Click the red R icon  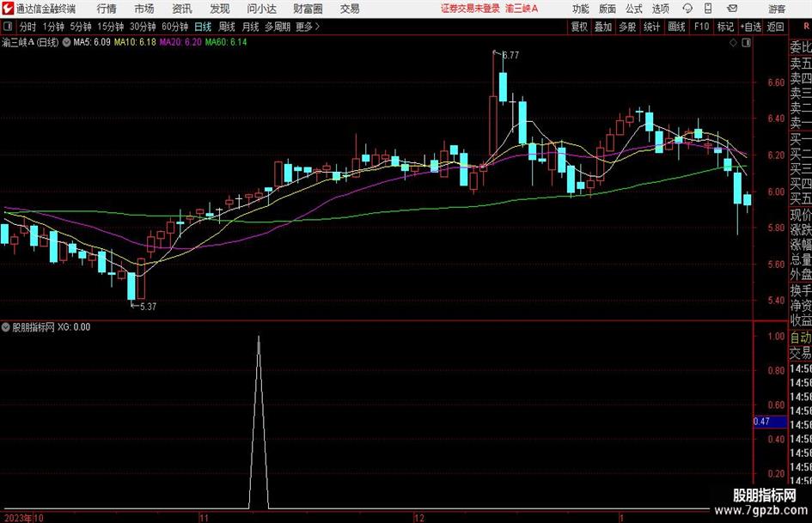tap(806, 27)
